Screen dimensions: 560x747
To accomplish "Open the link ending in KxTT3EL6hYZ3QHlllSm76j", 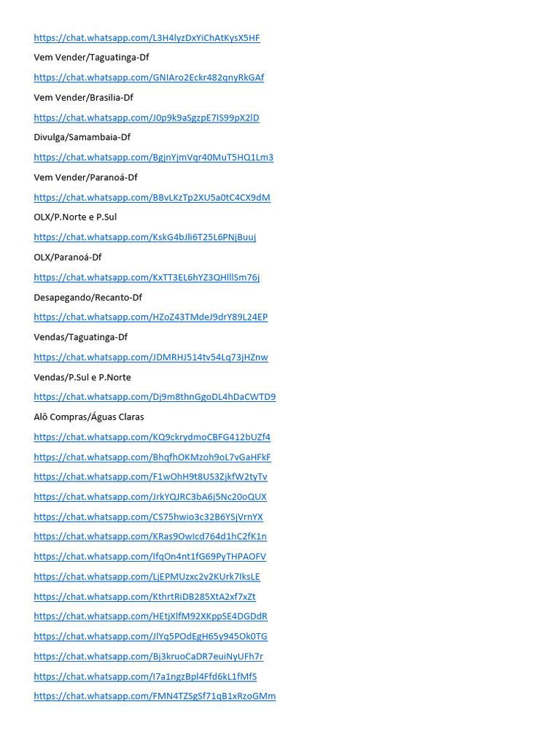I will pyautogui.click(x=147, y=277).
